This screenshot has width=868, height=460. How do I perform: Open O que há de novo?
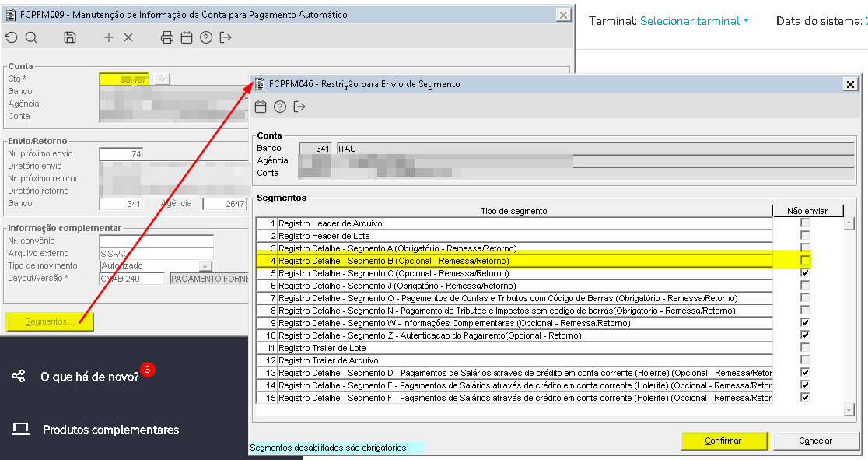[x=89, y=377]
